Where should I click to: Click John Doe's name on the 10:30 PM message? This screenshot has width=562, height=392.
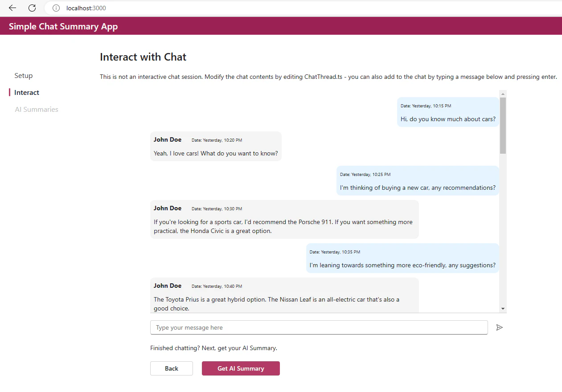coord(168,208)
